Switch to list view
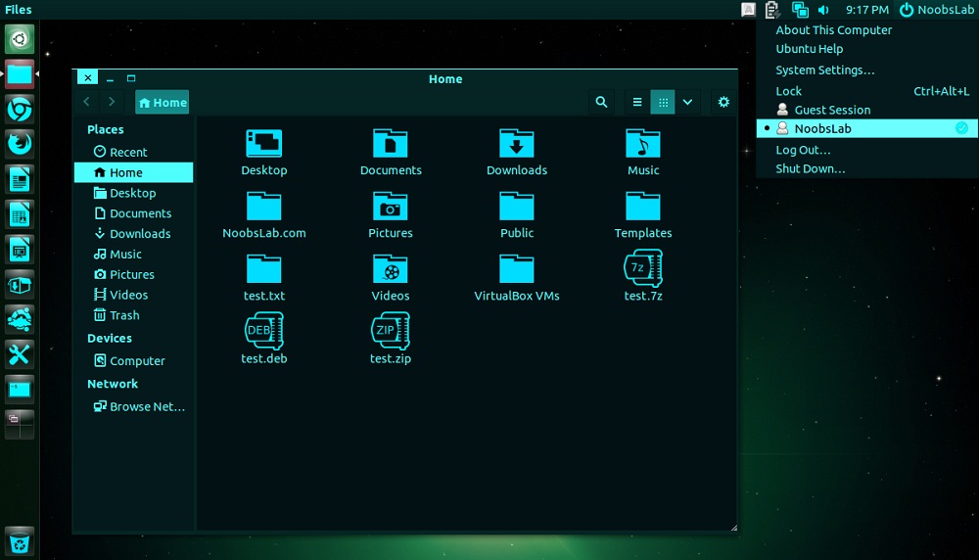 pos(637,102)
